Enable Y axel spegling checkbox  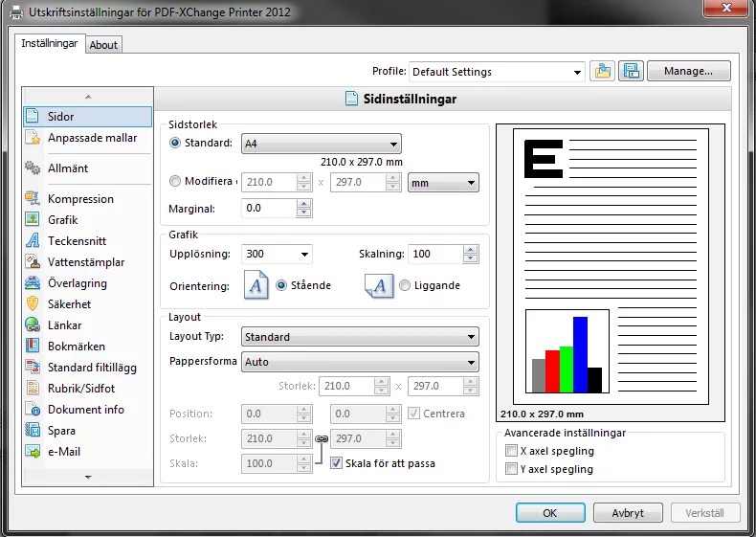pos(511,468)
